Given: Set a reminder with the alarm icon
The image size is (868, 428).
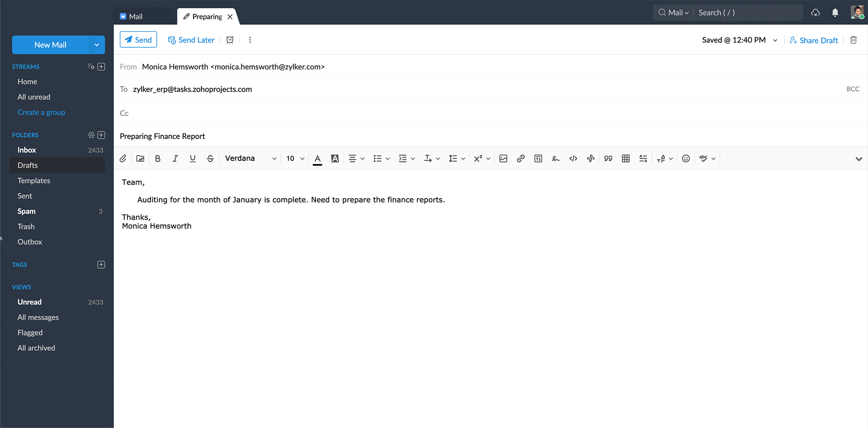Looking at the screenshot, I should pyautogui.click(x=230, y=40).
